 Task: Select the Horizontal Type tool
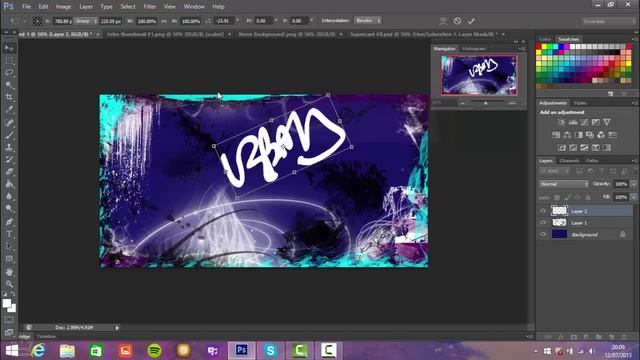pos(9,234)
